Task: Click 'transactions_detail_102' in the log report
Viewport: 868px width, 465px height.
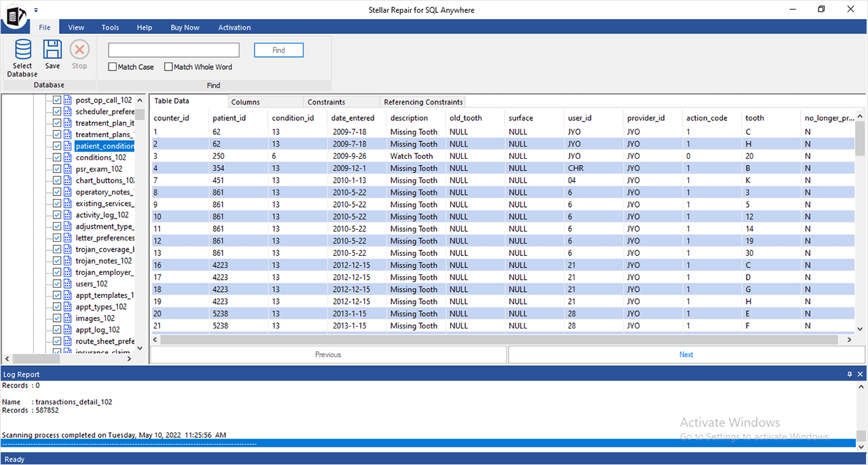Action: point(73,402)
